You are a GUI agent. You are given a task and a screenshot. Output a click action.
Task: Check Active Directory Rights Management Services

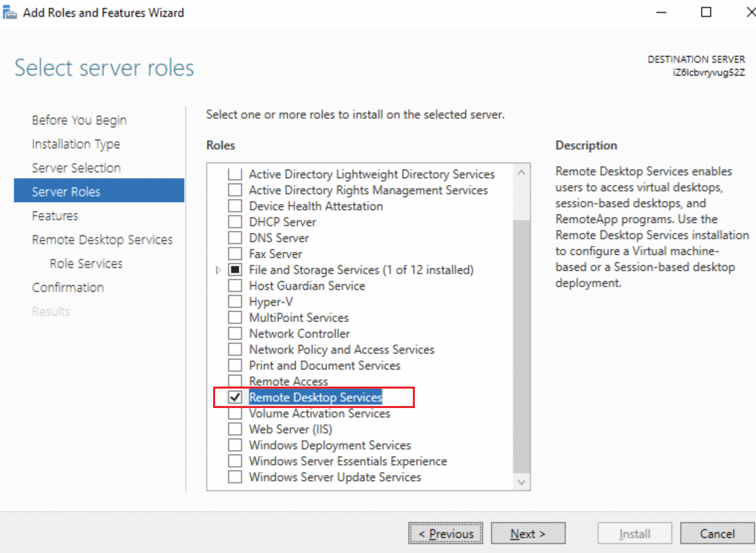[x=235, y=190]
